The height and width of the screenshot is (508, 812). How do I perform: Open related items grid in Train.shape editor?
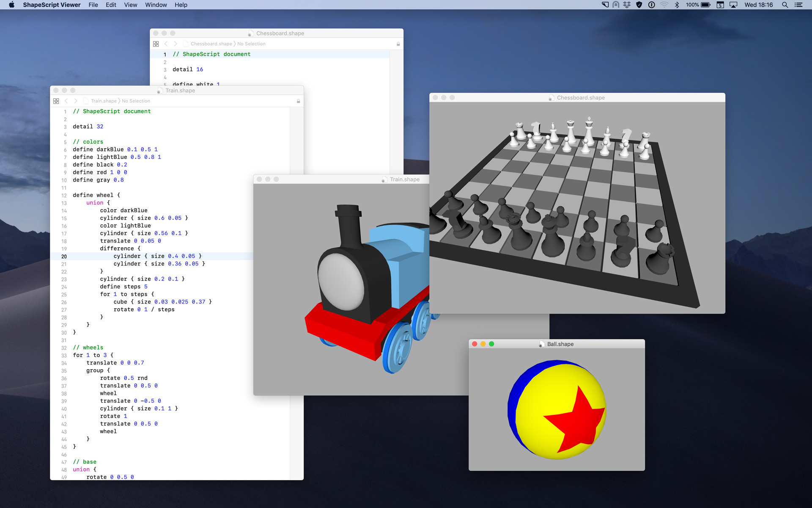click(56, 101)
